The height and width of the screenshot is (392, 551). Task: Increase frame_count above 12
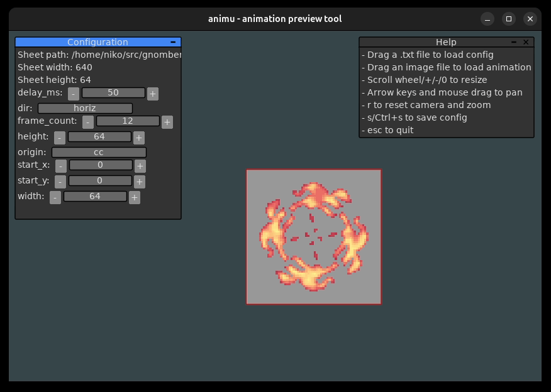point(166,121)
